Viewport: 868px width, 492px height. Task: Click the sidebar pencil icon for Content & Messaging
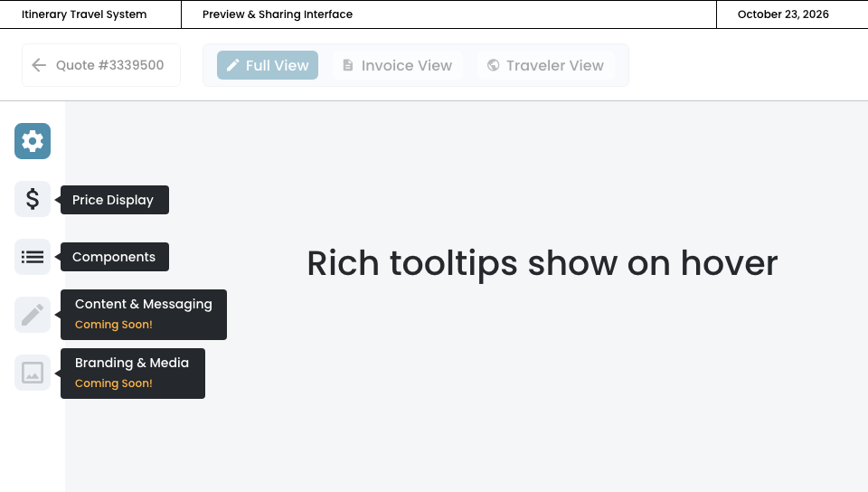pyautogui.click(x=33, y=315)
